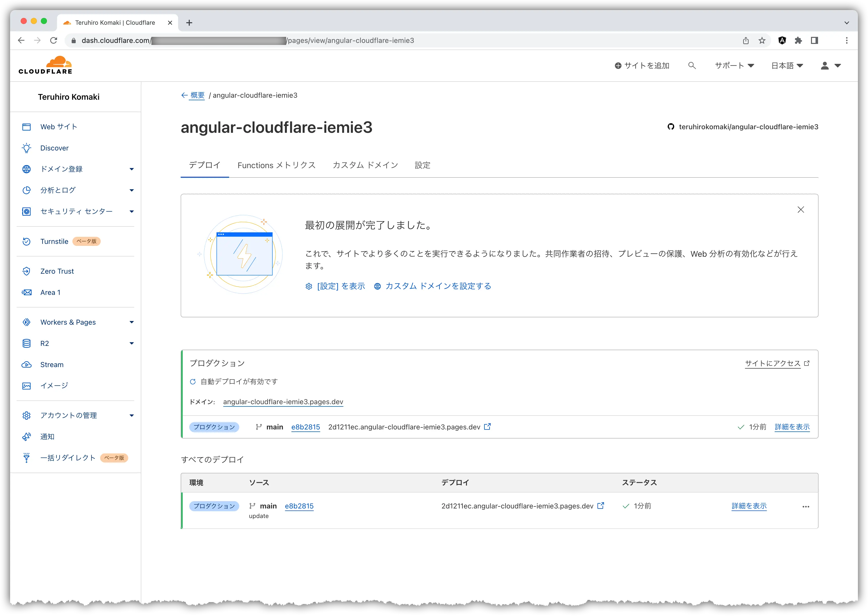Open the search with the magnifier icon
868x616 pixels.
point(692,65)
